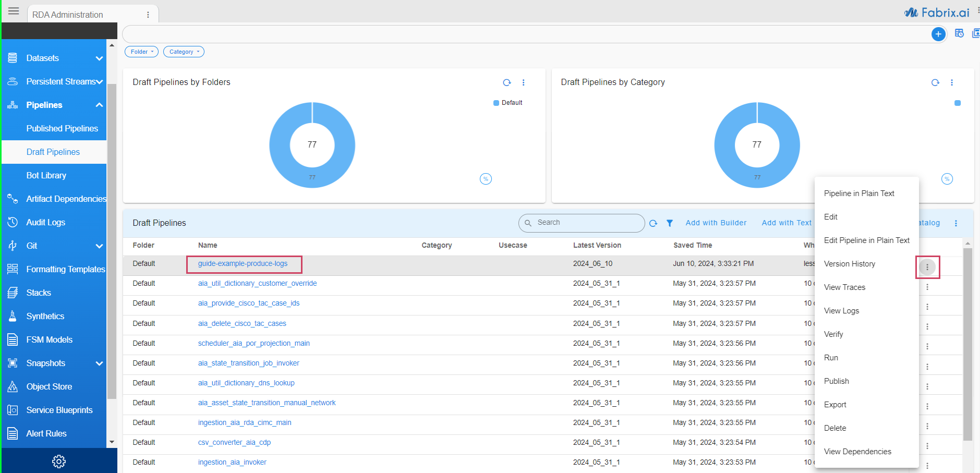Open the Folder filter dropdown
The height and width of the screenshot is (473, 980).
(x=141, y=51)
